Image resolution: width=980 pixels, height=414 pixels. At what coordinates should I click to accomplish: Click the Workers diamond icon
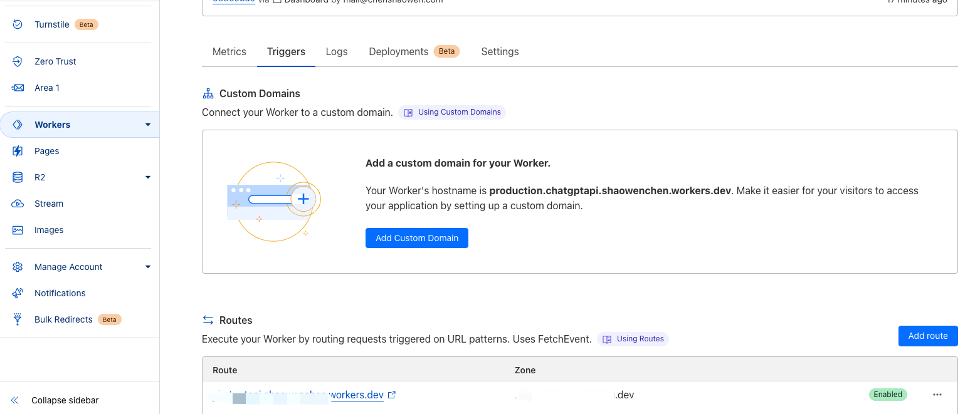(18, 125)
